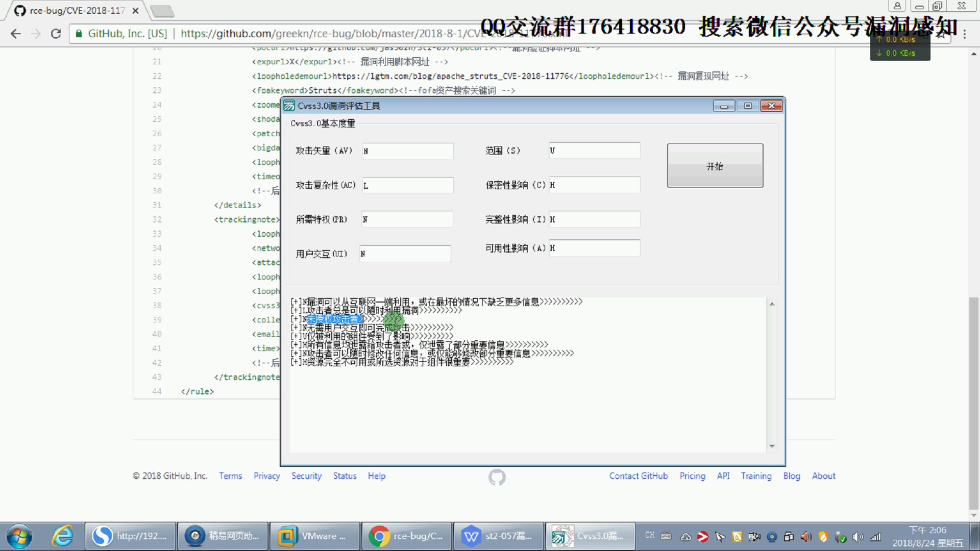The image size is (980, 551).
Task: Click the network signal tray icon
Action: pyautogui.click(x=876, y=537)
